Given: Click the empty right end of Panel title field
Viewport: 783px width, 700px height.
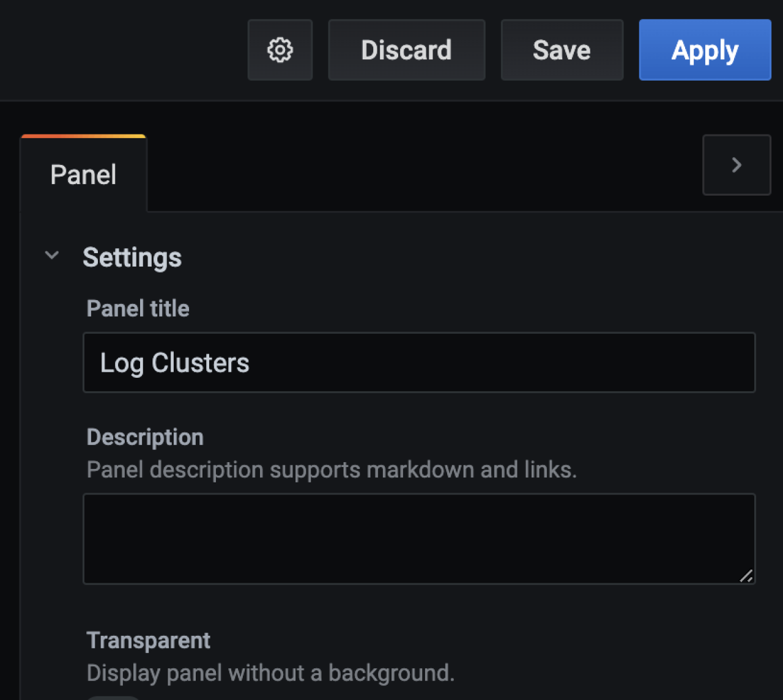Looking at the screenshot, I should (673, 363).
